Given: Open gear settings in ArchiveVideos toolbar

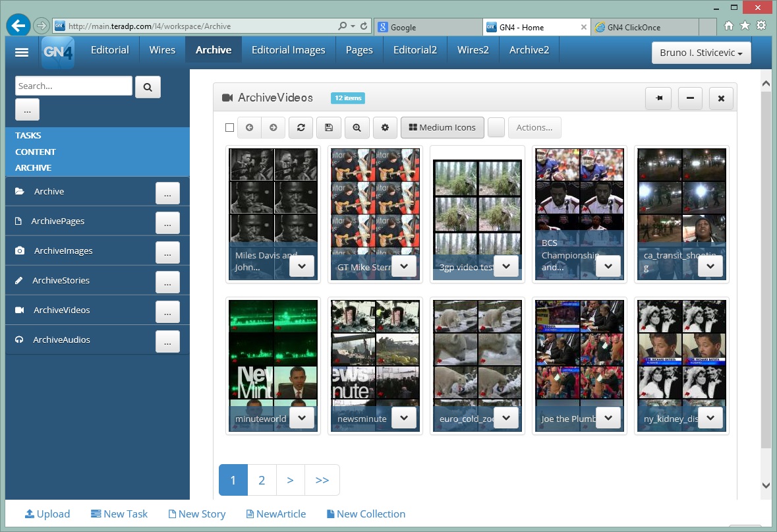Looking at the screenshot, I should tap(385, 127).
